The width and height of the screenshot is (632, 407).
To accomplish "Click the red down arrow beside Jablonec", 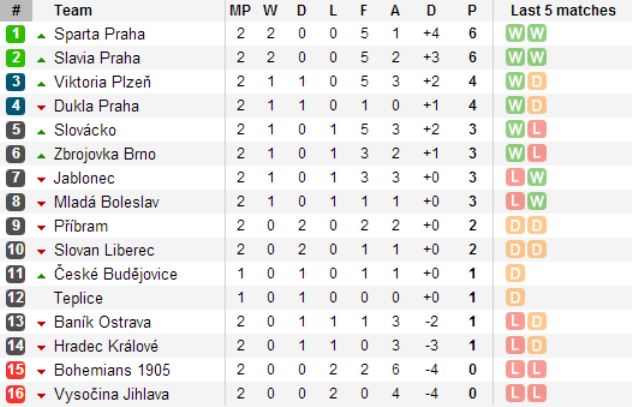I will 41,179.
